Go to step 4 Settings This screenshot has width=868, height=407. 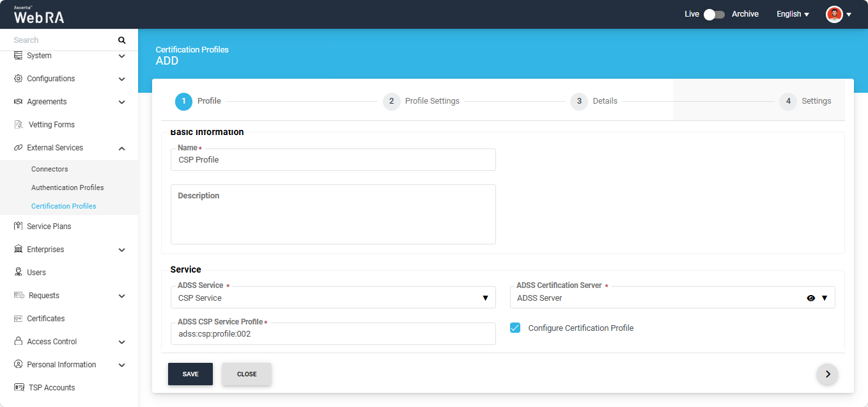coord(805,101)
